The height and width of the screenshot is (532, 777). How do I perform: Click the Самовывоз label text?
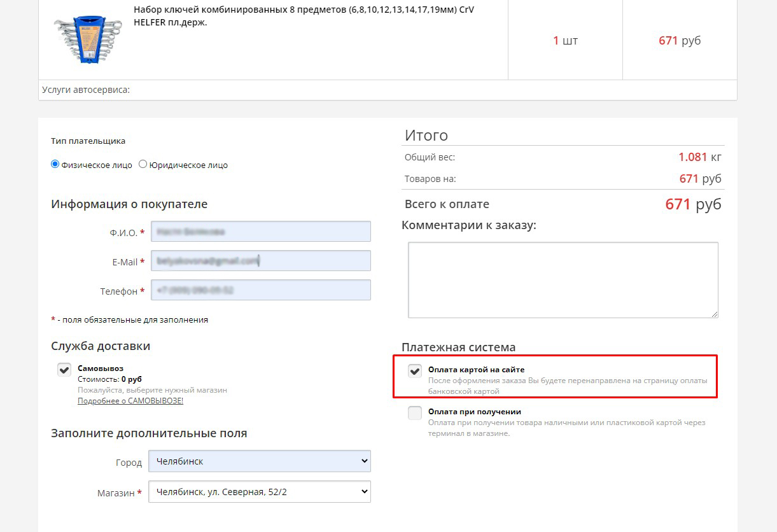[x=101, y=368]
